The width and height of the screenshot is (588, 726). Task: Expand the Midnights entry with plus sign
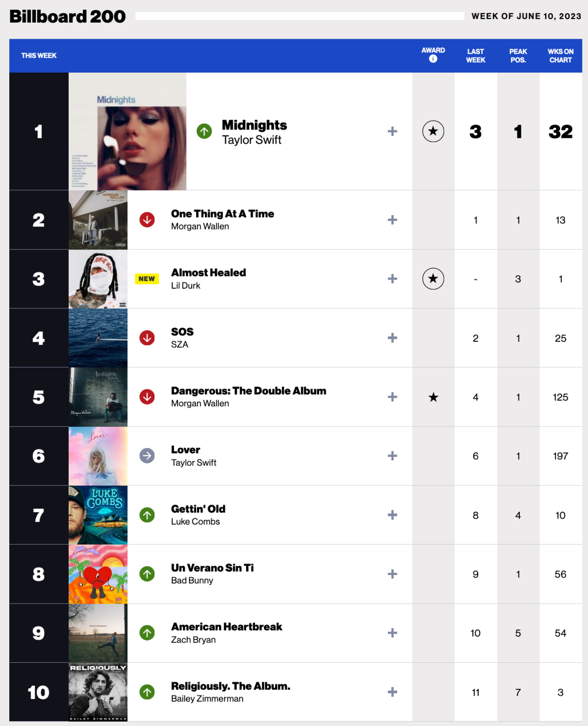(392, 131)
